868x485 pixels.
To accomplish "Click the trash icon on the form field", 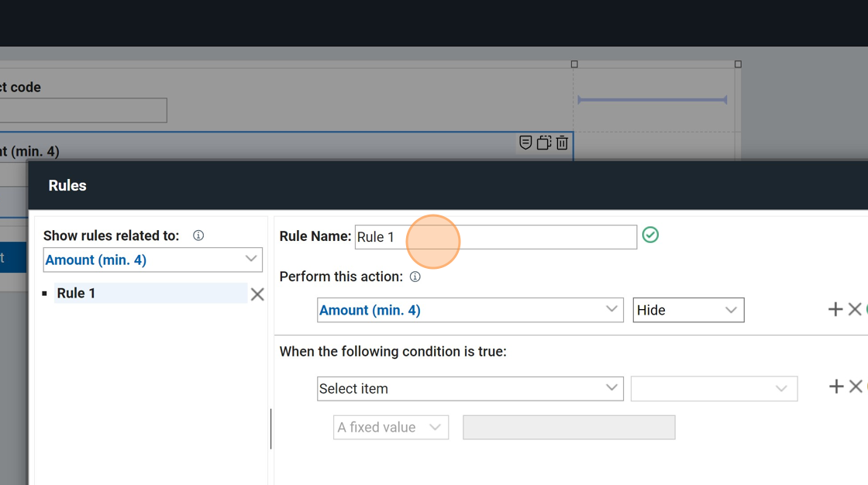I will tap(563, 143).
